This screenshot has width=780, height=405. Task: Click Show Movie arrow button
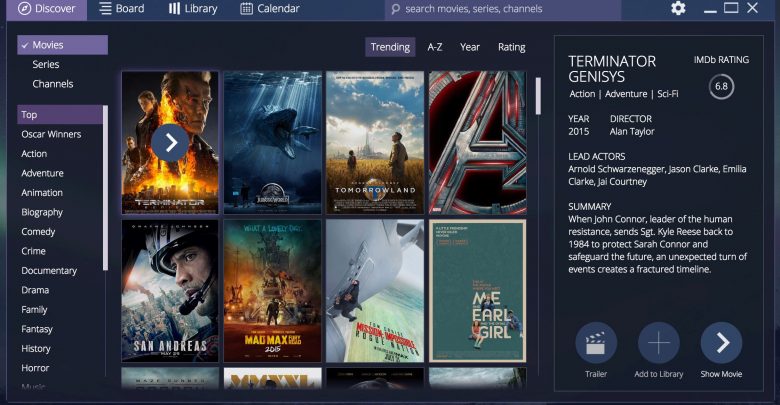point(721,343)
